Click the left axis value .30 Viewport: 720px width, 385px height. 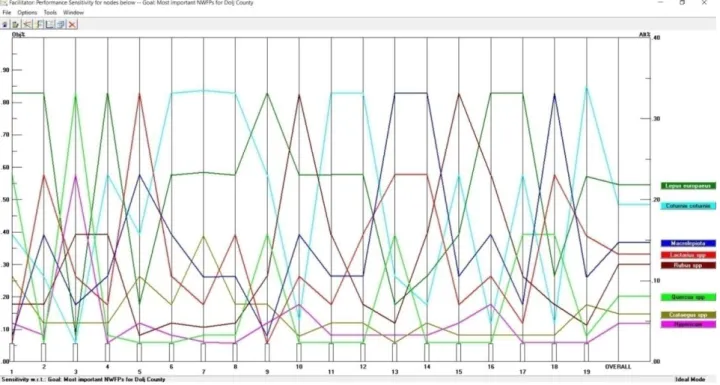[x=5, y=265]
